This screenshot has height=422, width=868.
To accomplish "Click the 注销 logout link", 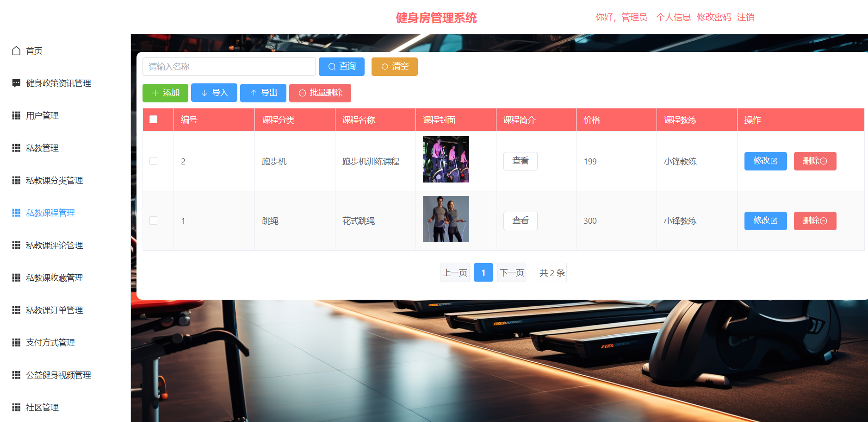I will (746, 17).
